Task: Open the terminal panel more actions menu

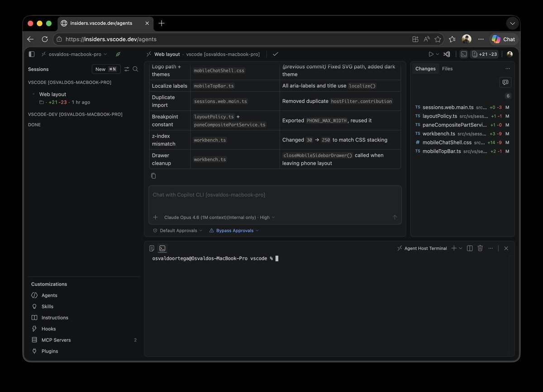Action: pyautogui.click(x=491, y=248)
